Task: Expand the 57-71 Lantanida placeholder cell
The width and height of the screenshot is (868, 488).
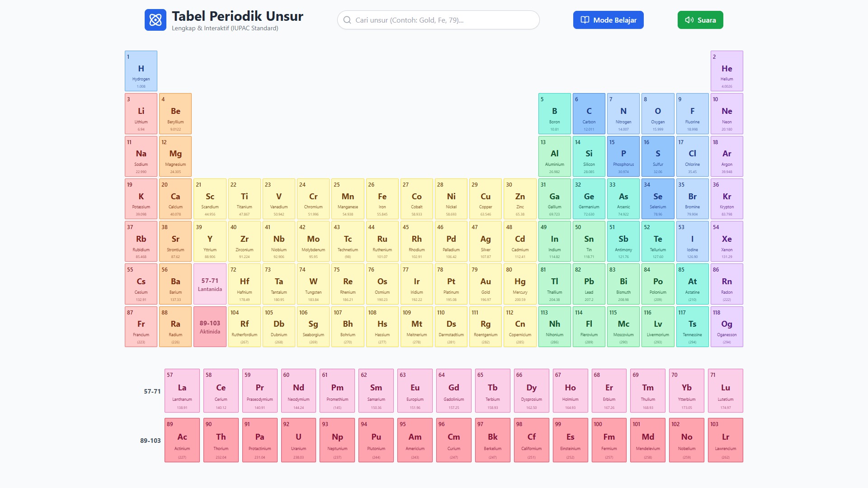Action: (x=210, y=284)
